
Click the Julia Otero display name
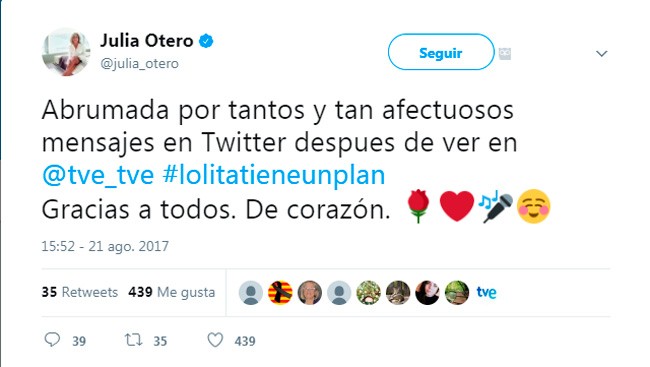[x=146, y=41]
